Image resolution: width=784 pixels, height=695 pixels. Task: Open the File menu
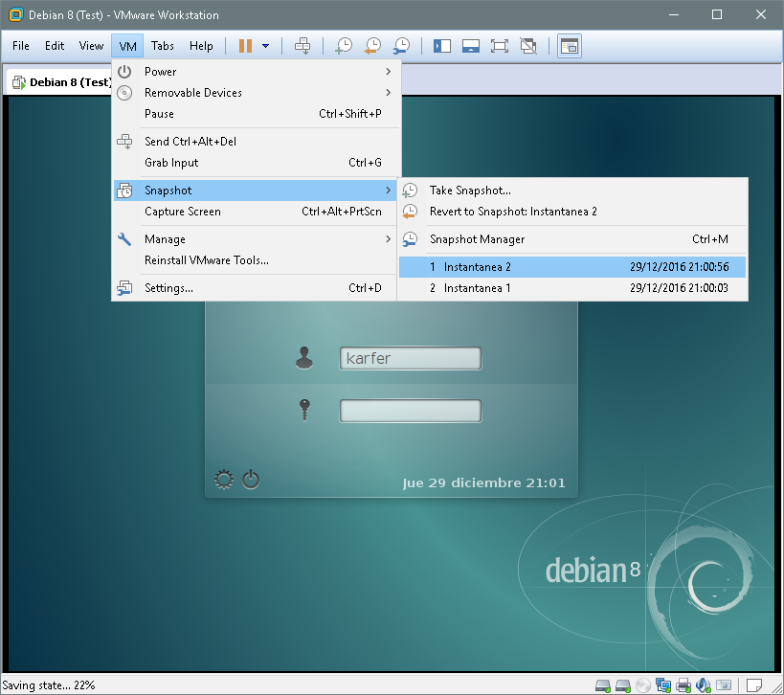click(21, 46)
